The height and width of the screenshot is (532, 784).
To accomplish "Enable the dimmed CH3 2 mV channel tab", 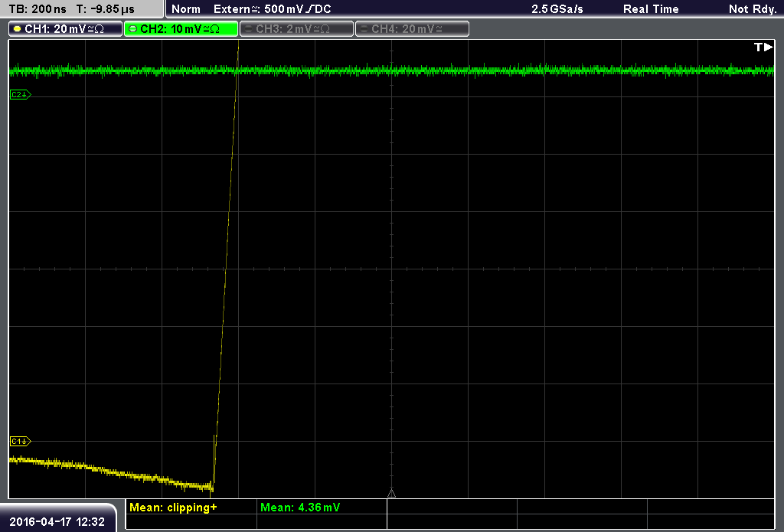I will tap(296, 29).
